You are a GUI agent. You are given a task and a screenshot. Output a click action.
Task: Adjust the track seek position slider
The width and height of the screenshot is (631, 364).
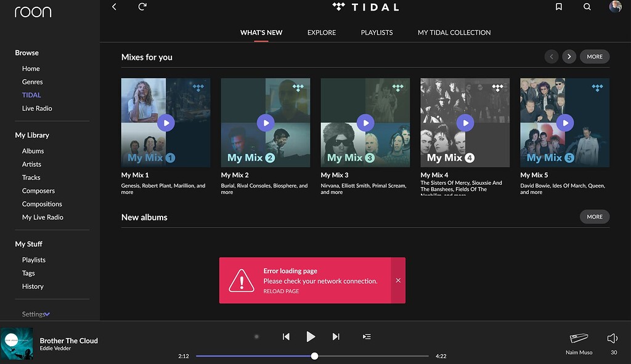pos(314,355)
